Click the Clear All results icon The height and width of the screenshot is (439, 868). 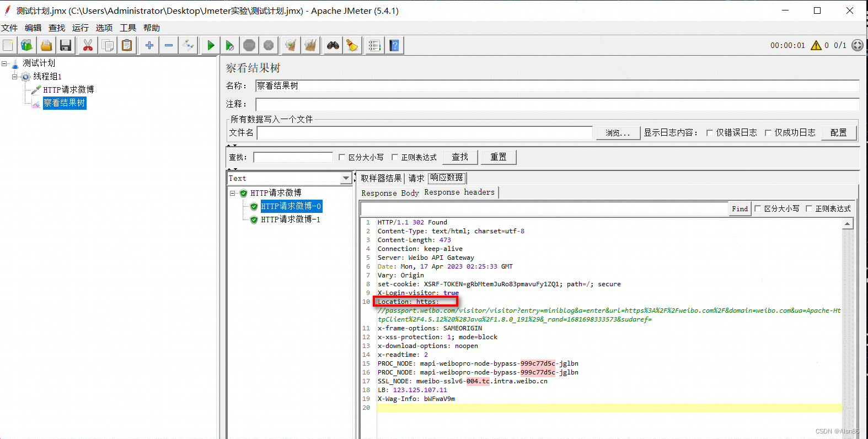[x=310, y=45]
